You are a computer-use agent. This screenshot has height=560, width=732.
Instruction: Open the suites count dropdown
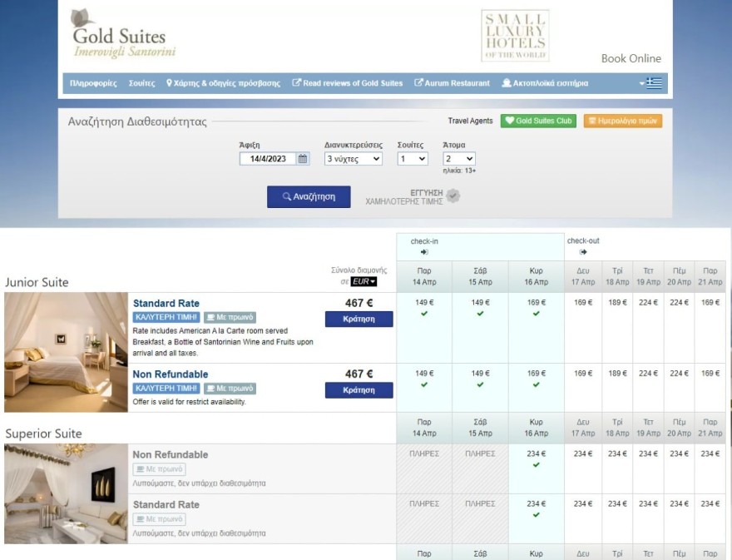pos(413,159)
